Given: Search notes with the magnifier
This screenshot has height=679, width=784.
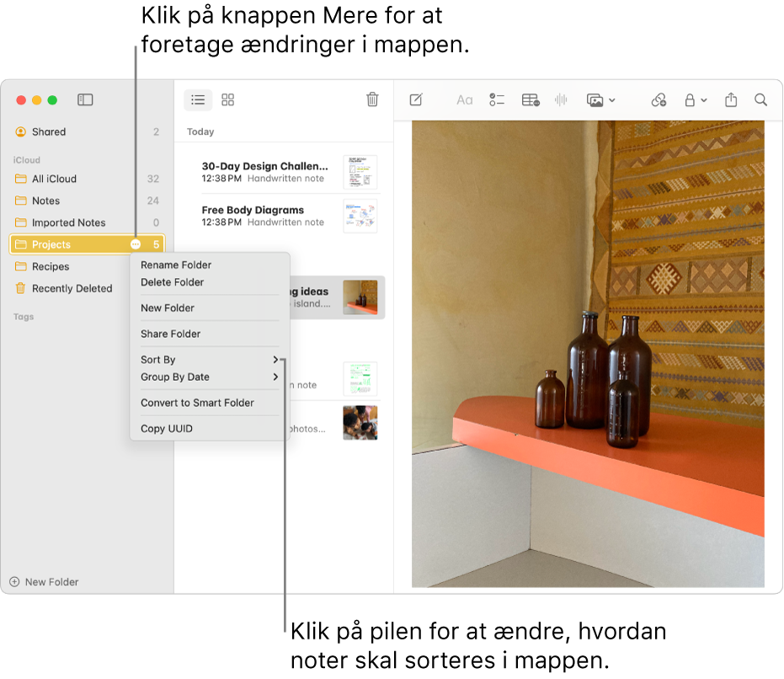Looking at the screenshot, I should click(760, 99).
